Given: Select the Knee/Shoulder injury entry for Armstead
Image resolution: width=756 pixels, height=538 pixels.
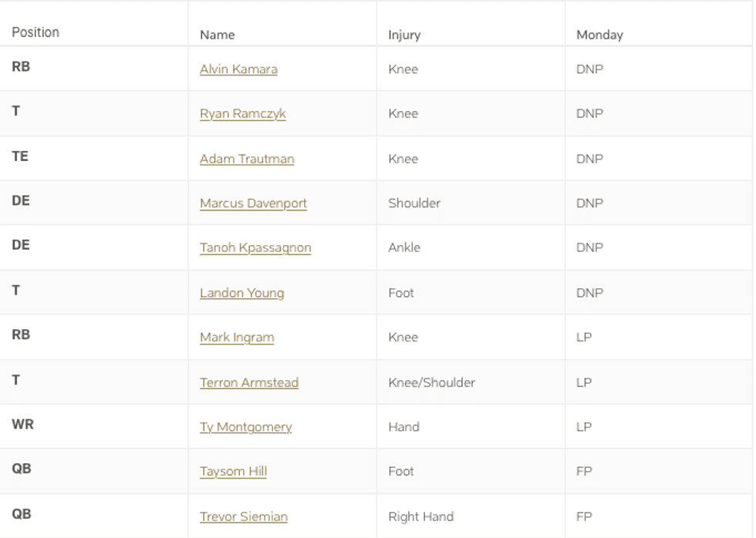Looking at the screenshot, I should [431, 382].
